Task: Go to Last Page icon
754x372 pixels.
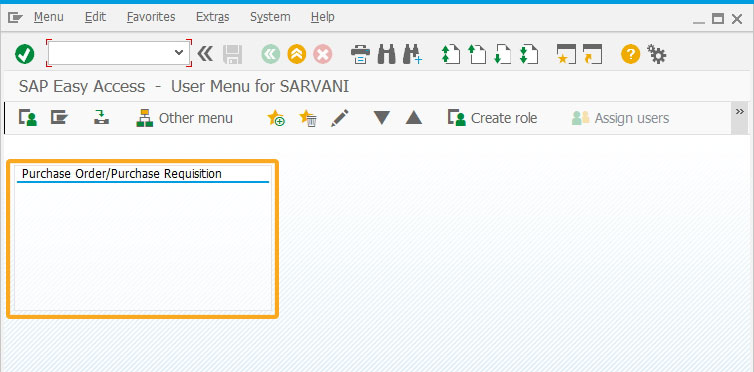Action: click(528, 54)
